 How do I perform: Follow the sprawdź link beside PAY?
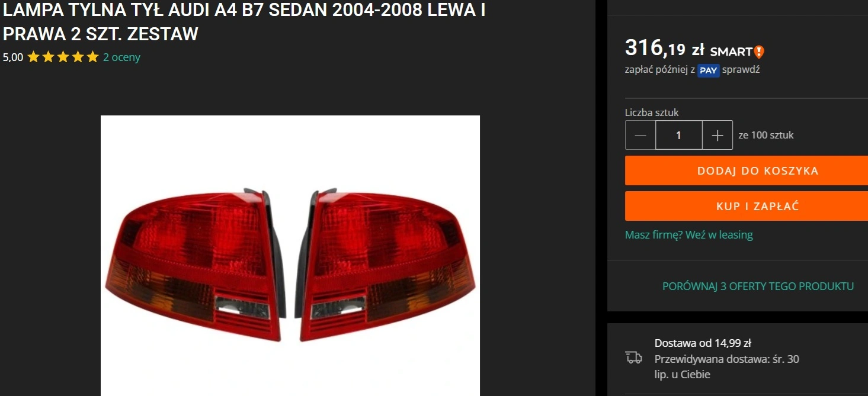point(741,70)
